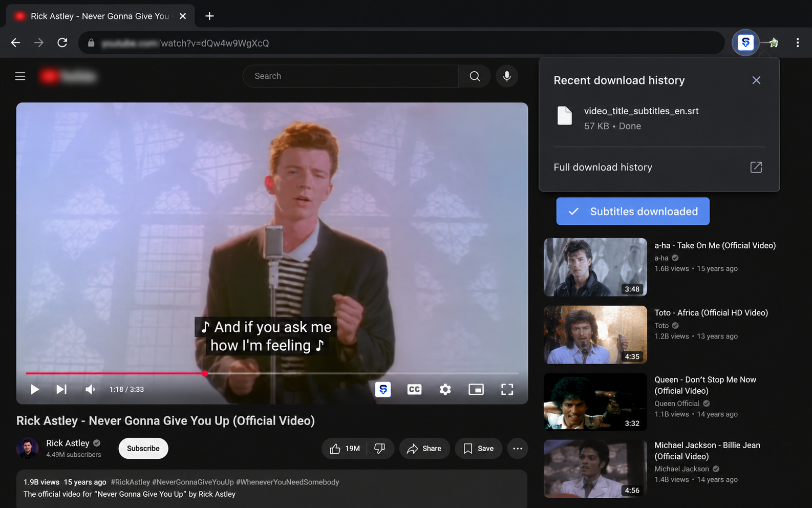Open Toto channel name in sidebar
Image resolution: width=812 pixels, height=508 pixels.
point(661,326)
